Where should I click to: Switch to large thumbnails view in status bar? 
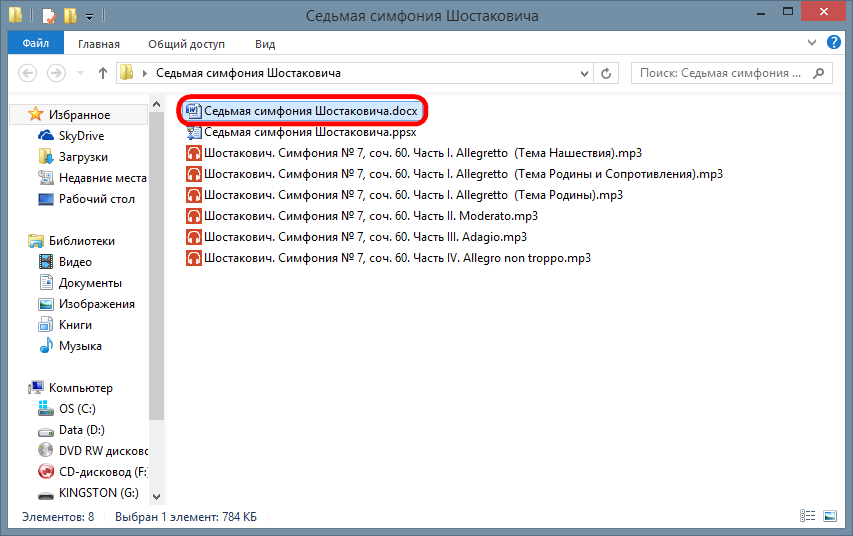pyautogui.click(x=829, y=517)
